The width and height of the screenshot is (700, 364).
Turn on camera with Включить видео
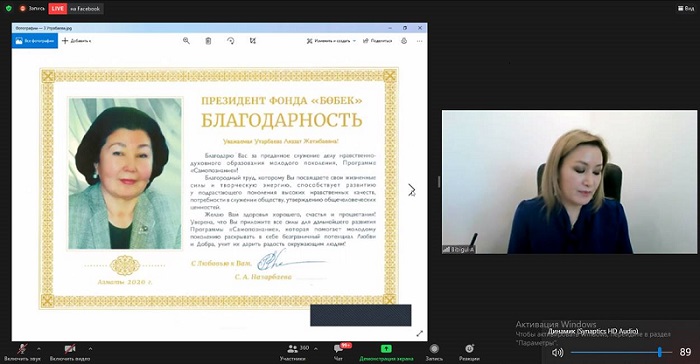(x=70, y=352)
